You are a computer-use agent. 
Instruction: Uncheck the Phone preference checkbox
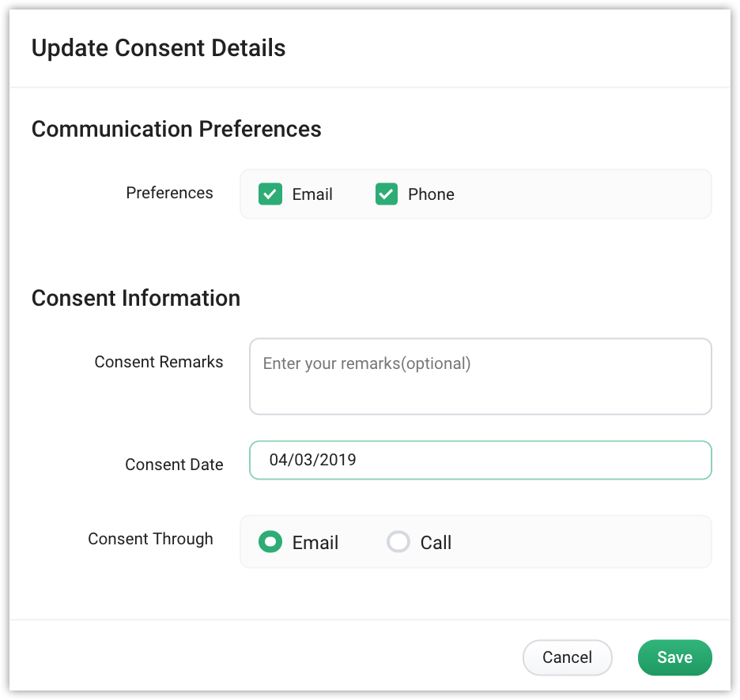pos(387,194)
